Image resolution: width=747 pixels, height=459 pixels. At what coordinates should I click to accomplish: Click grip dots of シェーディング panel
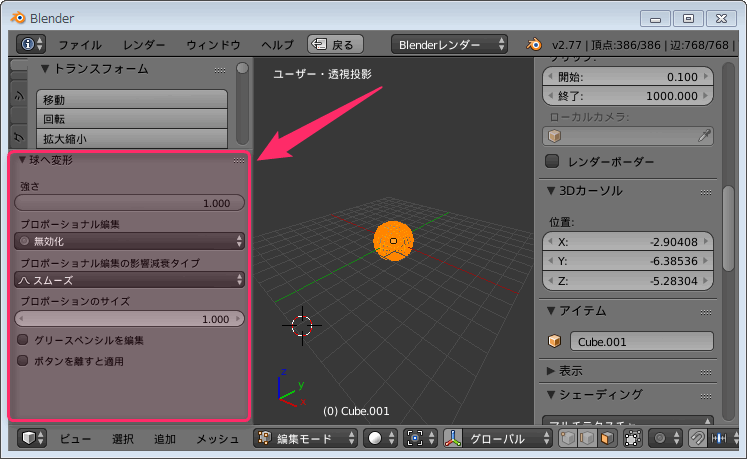click(706, 397)
